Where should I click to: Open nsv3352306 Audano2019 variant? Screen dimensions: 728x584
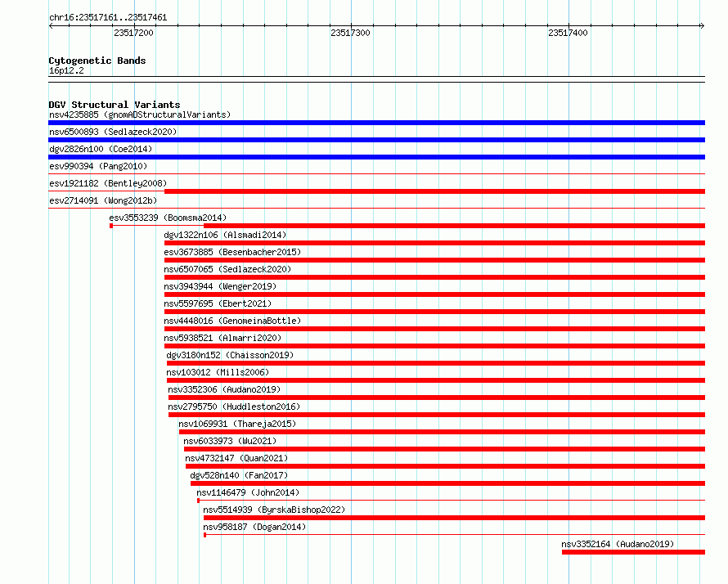224,389
